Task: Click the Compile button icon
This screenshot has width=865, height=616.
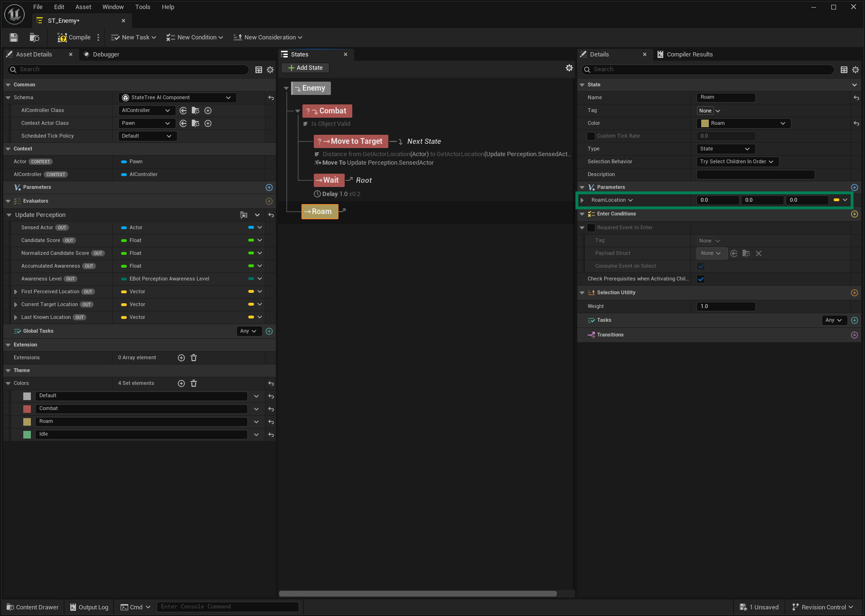Action: (62, 37)
